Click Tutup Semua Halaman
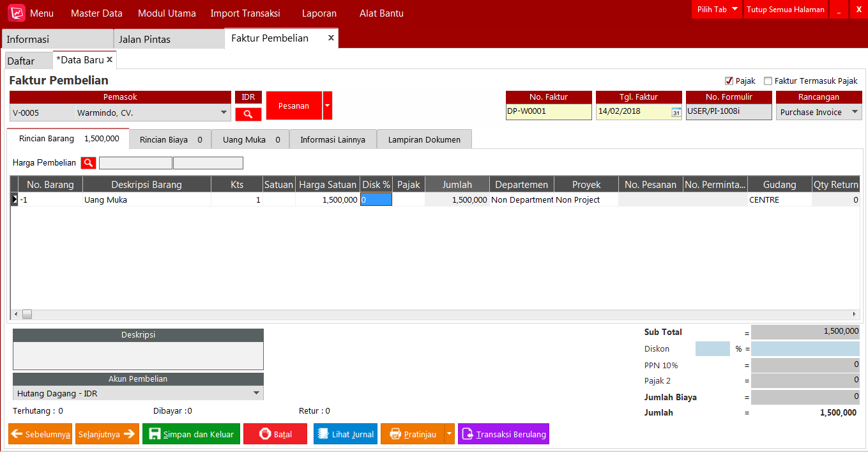 tap(786, 10)
